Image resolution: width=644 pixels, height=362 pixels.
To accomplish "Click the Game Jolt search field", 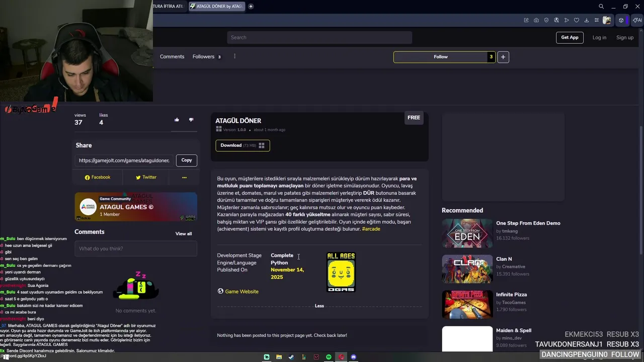I will 319,37.
